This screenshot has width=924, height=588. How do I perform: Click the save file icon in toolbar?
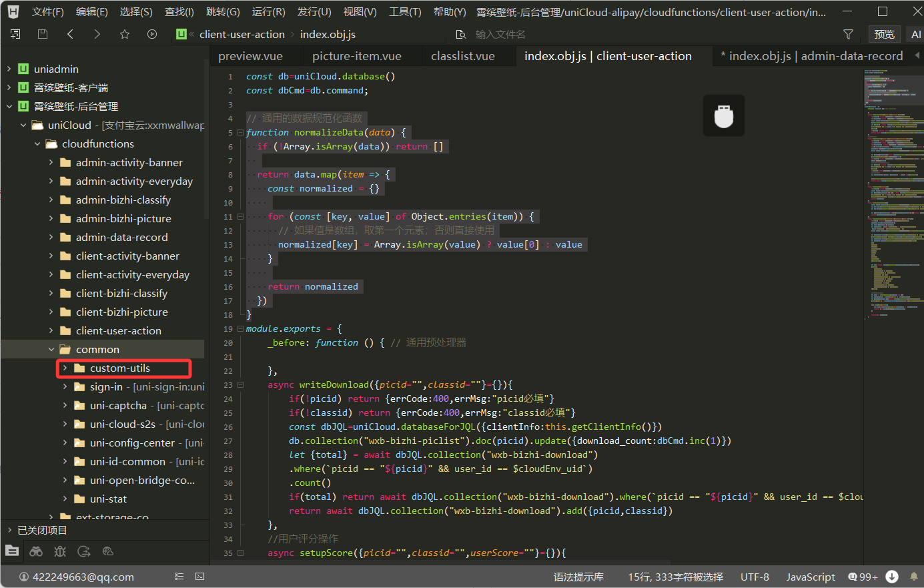point(43,34)
